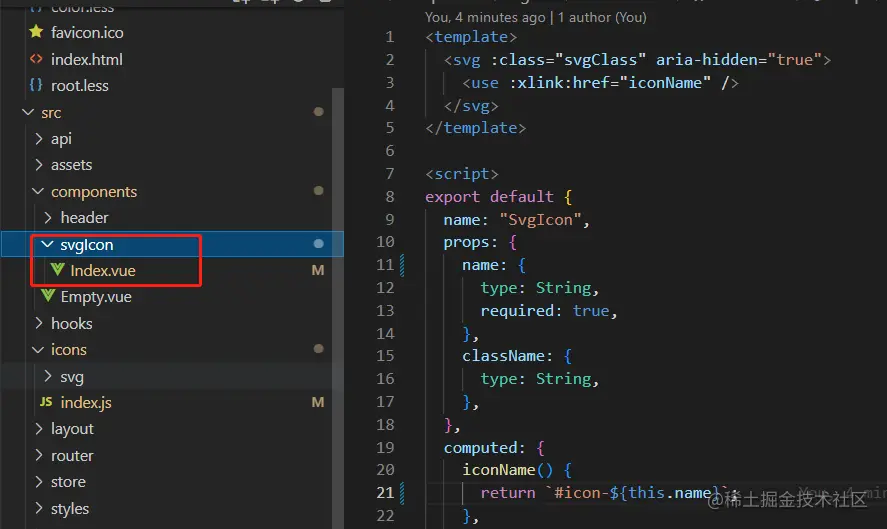Click 'required: true' on line 13
This screenshot has height=529, width=887.
(545, 311)
